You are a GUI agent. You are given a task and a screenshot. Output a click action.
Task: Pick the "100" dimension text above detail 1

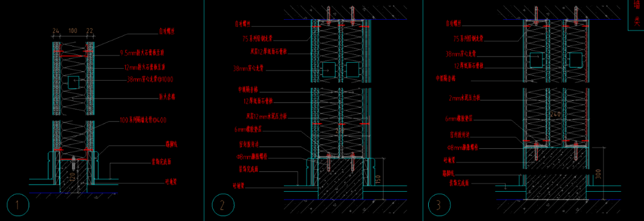coord(73,31)
